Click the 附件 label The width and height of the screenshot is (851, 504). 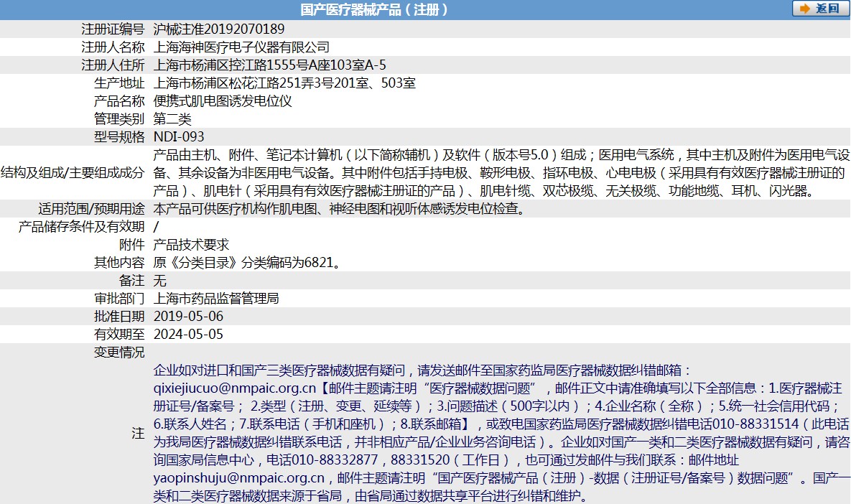132,244
